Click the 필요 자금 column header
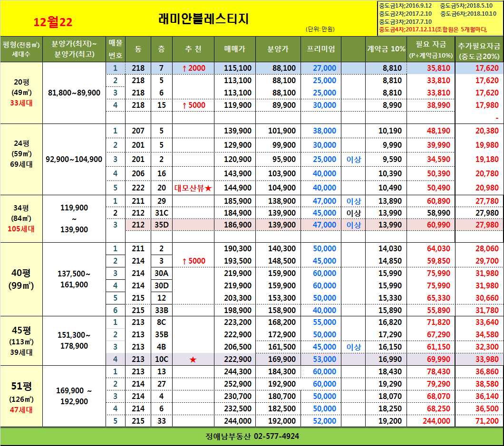This screenshot has width=504, height=446. (x=431, y=49)
